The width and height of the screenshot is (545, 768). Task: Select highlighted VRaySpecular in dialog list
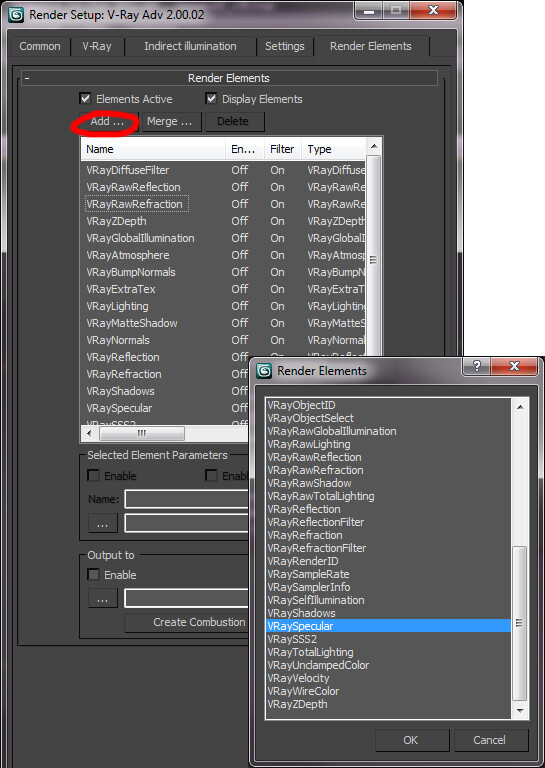[x=388, y=626]
